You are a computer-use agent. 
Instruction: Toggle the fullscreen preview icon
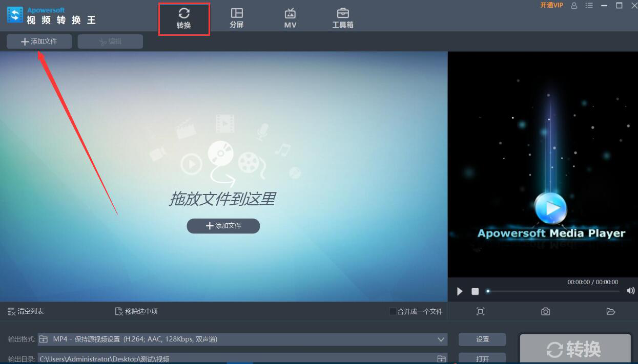(x=480, y=311)
